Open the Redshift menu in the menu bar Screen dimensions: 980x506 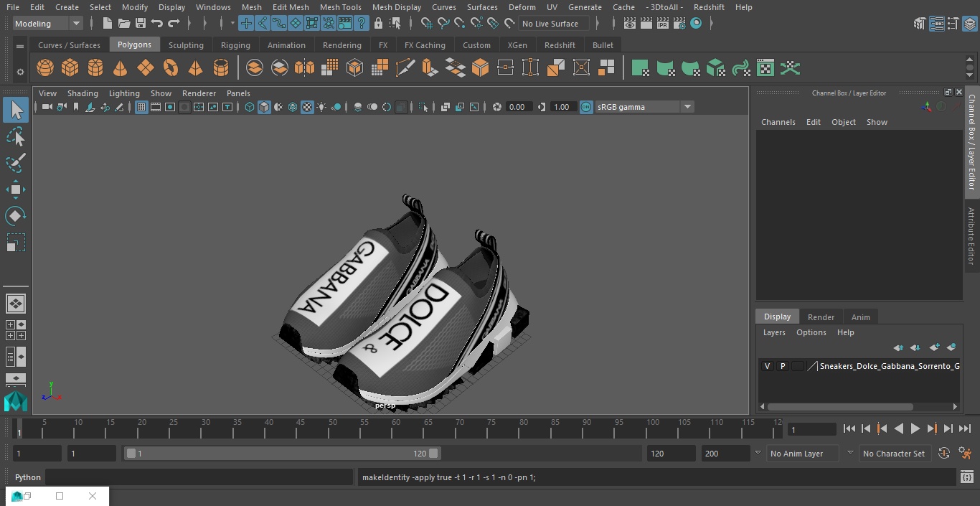pyautogui.click(x=709, y=7)
